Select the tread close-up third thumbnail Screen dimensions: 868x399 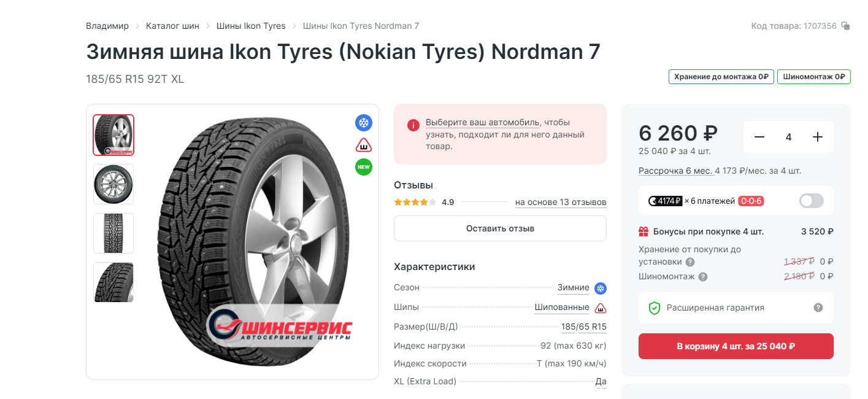click(x=113, y=233)
